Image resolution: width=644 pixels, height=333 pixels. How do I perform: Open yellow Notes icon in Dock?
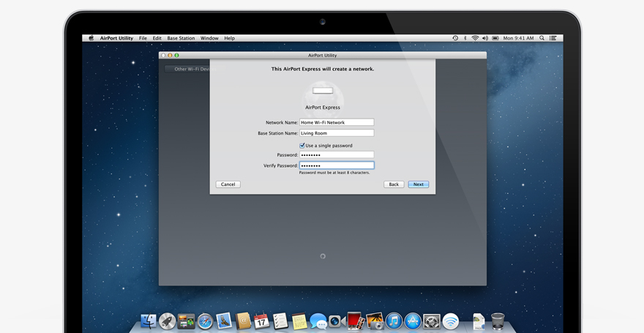pyautogui.click(x=299, y=321)
